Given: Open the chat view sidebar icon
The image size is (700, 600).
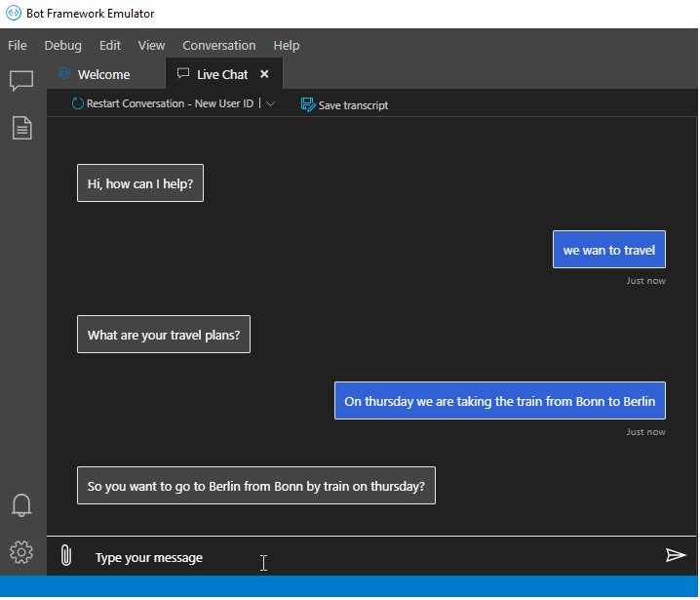Looking at the screenshot, I should (21, 81).
